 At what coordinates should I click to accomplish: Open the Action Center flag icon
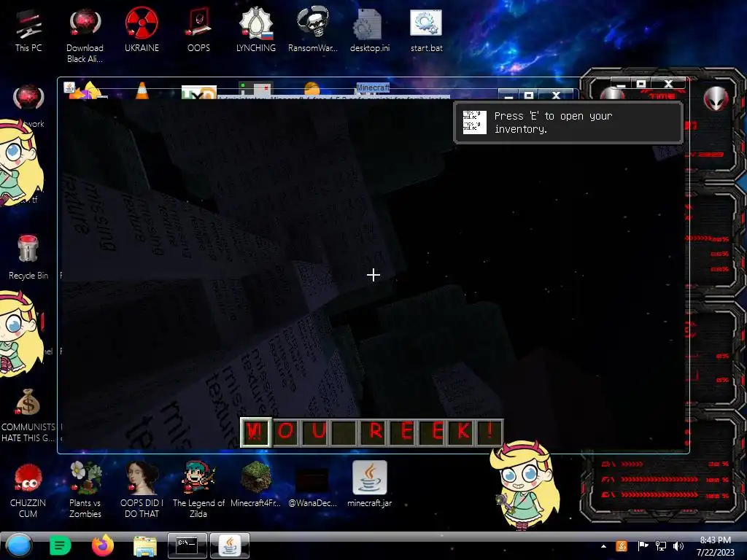[643, 546]
